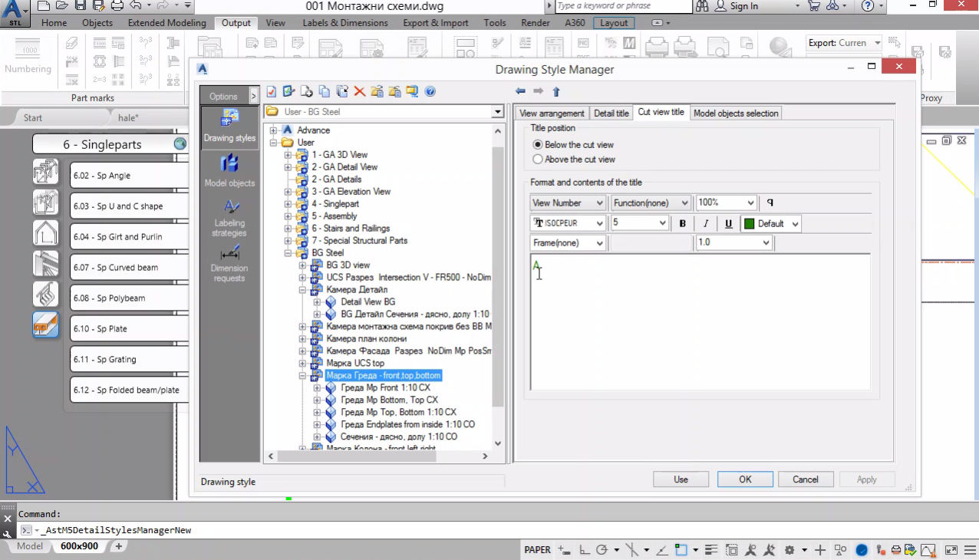Expand the 1 - GA 3D View node
This screenshot has height=560, width=979.
pos(288,155)
